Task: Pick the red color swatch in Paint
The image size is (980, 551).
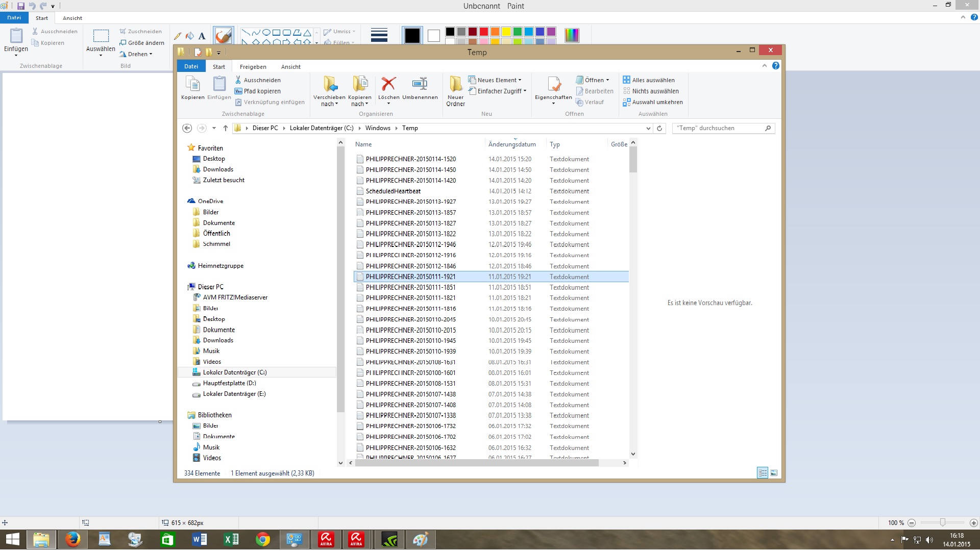Action: 483,32
